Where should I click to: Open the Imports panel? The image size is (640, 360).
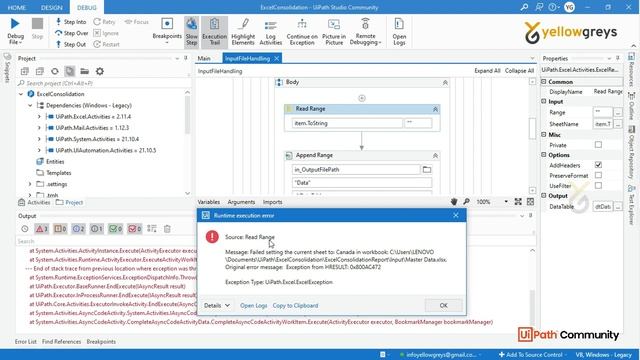[273, 202]
